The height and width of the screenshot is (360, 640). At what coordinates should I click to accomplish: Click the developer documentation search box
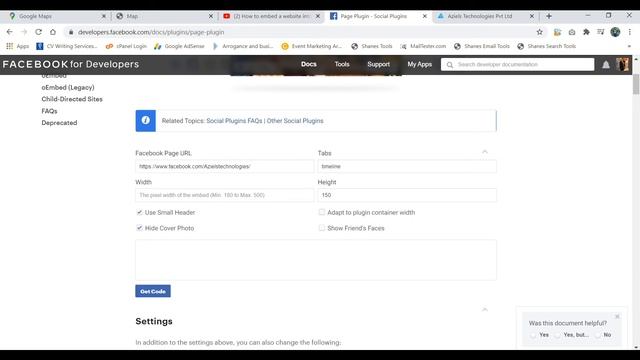coord(518,64)
